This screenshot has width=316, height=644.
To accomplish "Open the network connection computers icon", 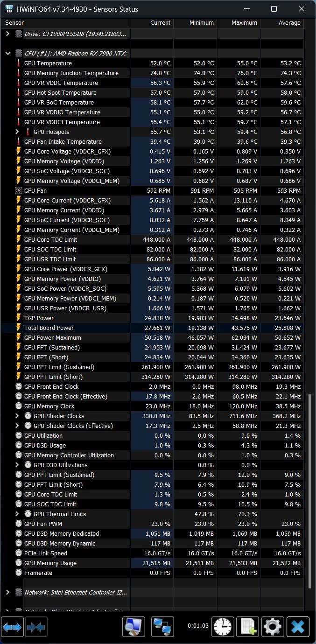I will [163, 627].
